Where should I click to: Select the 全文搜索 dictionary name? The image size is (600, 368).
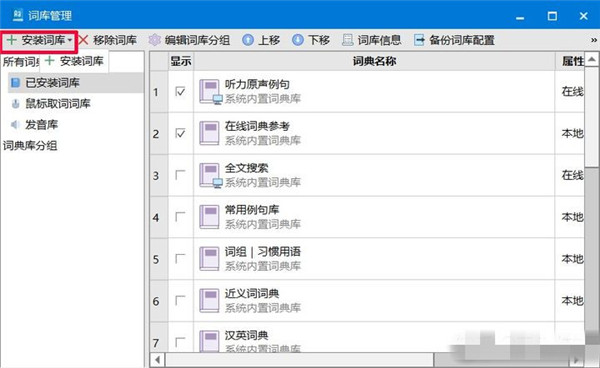(x=246, y=168)
